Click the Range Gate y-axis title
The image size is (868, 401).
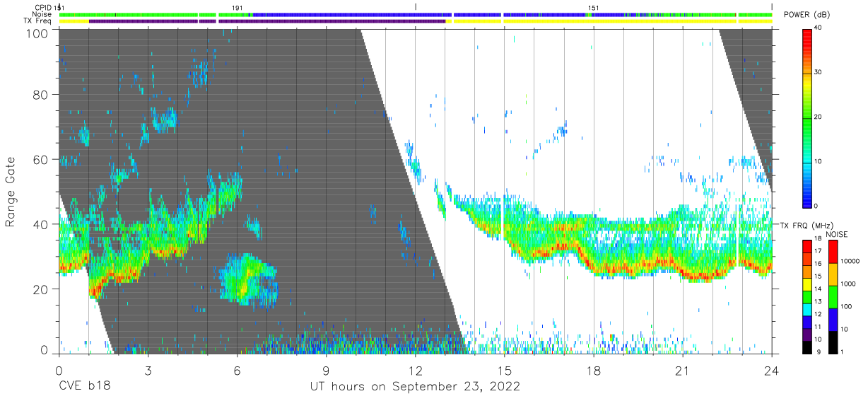pyautogui.click(x=11, y=192)
